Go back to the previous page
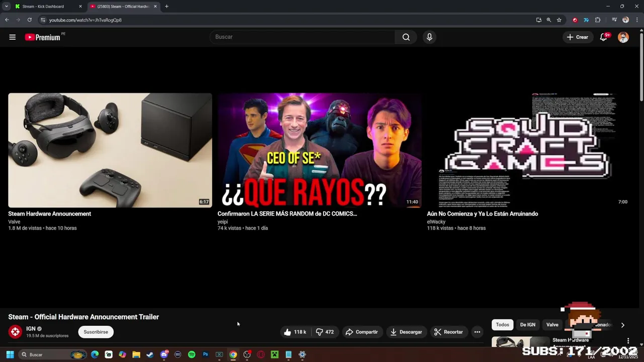644x362 pixels. (x=7, y=20)
